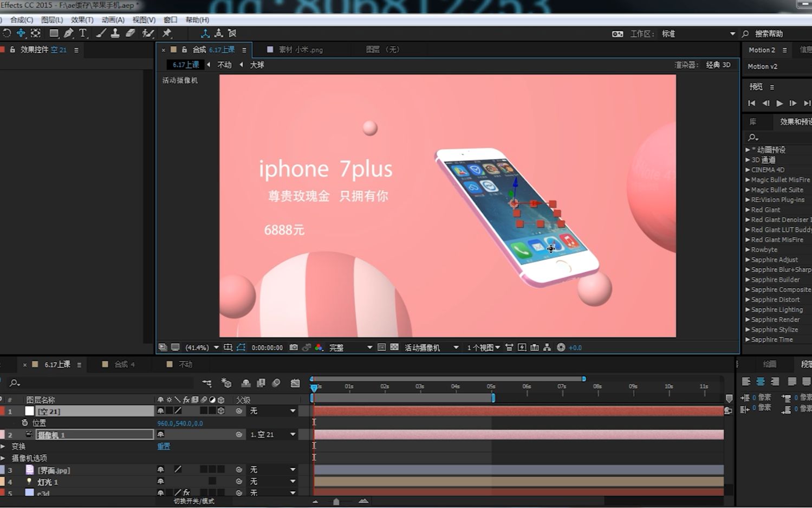Step to previous frame in preview panel
The width and height of the screenshot is (812, 508).
click(x=765, y=103)
